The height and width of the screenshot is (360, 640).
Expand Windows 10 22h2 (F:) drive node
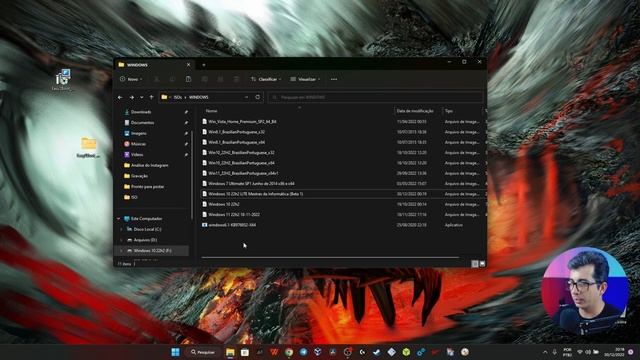pyautogui.click(x=121, y=251)
